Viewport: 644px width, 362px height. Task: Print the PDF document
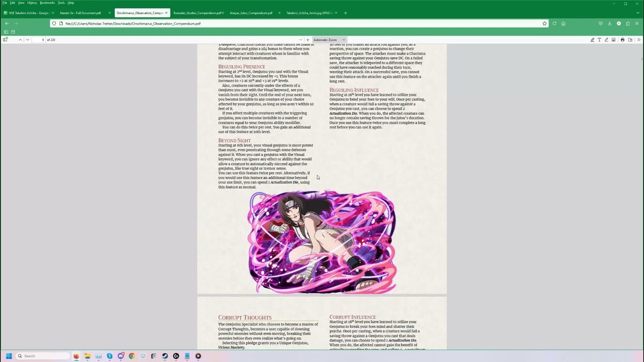622,40
